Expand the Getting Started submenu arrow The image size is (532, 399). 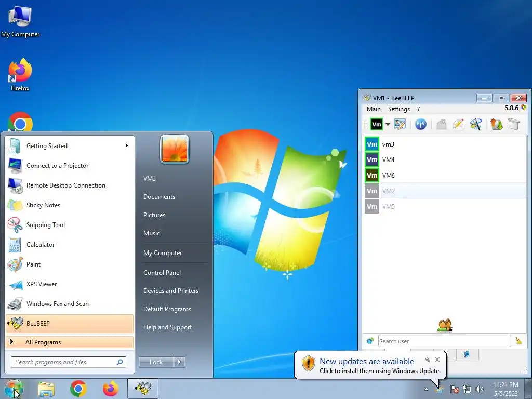[x=127, y=146]
